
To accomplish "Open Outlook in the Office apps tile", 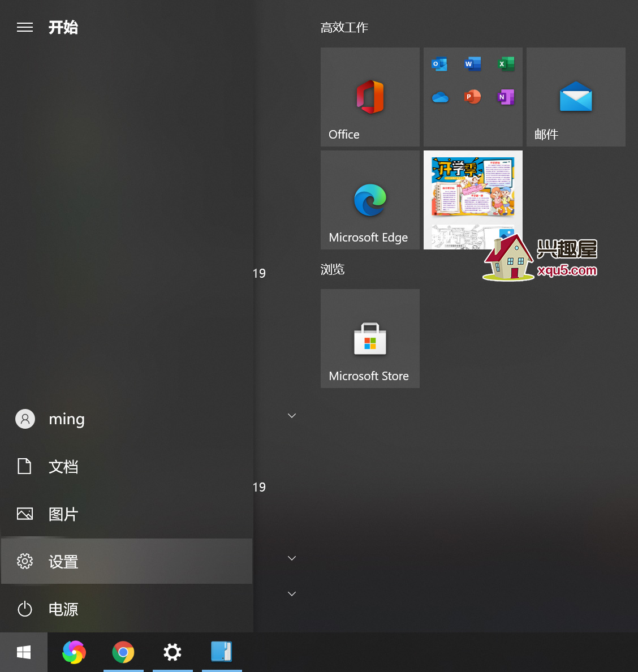I will click(439, 64).
